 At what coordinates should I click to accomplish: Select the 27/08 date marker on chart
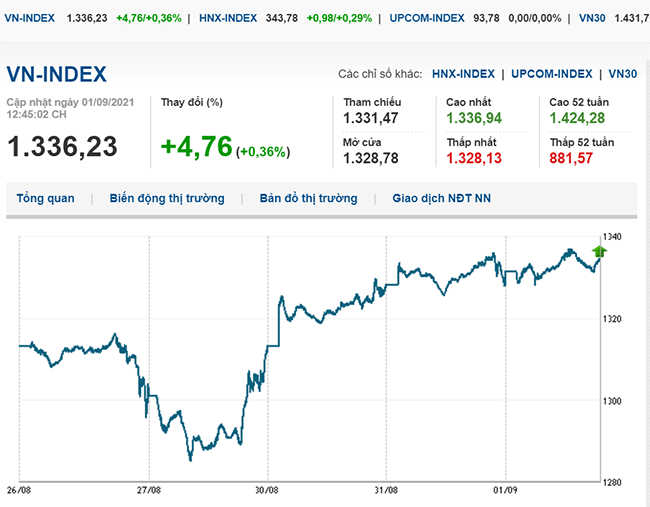(x=148, y=490)
